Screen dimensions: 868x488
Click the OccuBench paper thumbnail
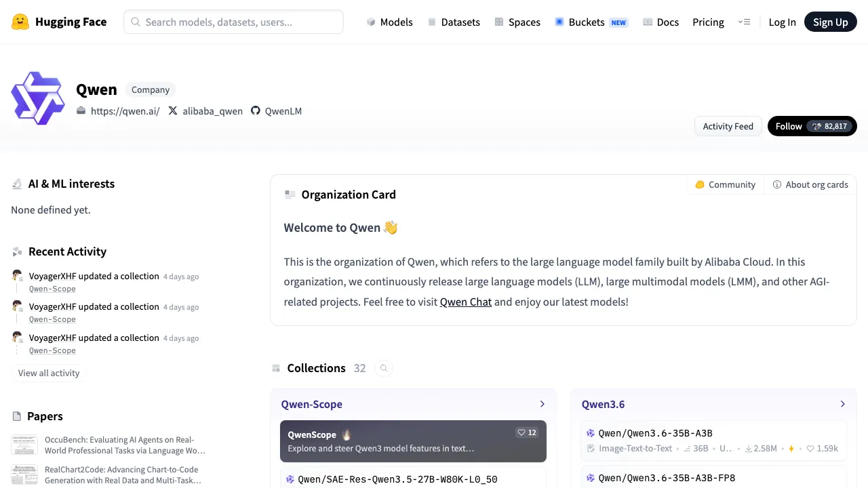pyautogui.click(x=24, y=445)
